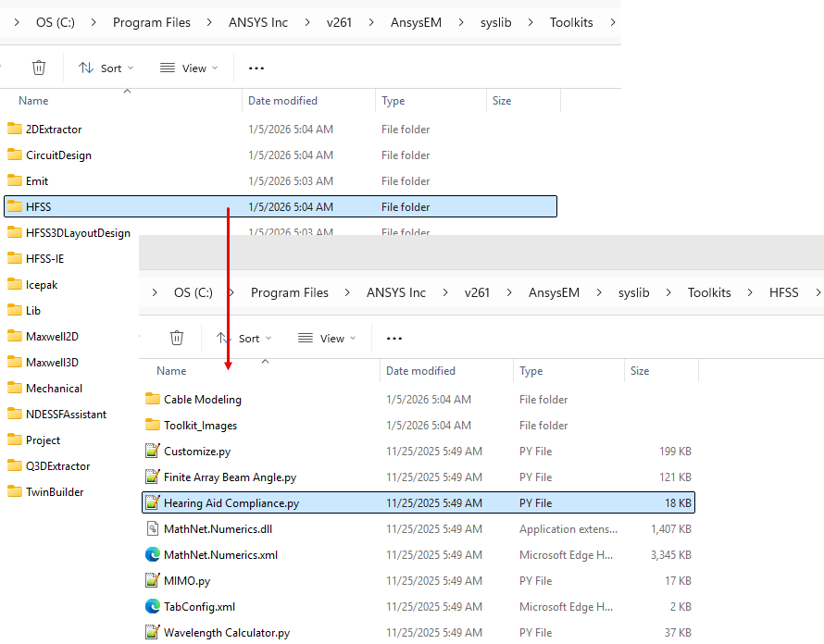Viewport: 824px width, 644px height.
Task: Click the Maxwell3D folder icon
Action: coord(15,362)
